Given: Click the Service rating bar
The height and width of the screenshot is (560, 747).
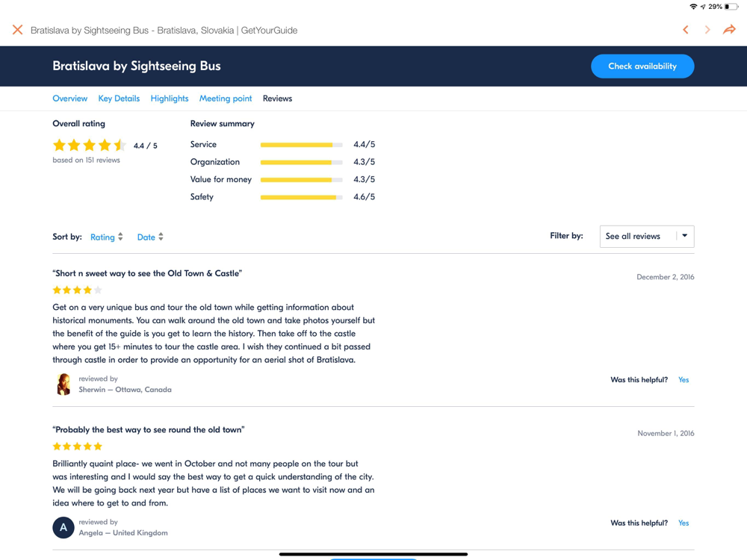Looking at the screenshot, I should pos(301,144).
